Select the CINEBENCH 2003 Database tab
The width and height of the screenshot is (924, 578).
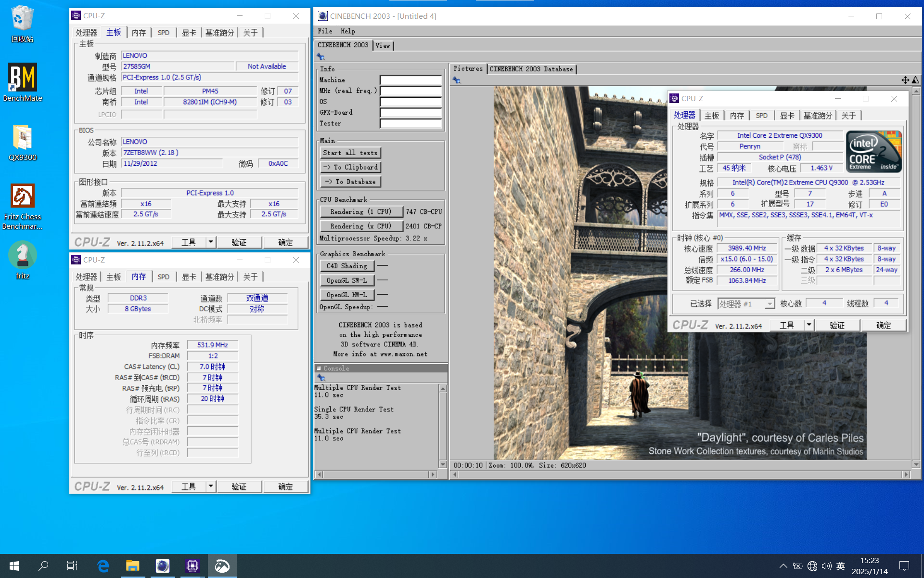(531, 69)
